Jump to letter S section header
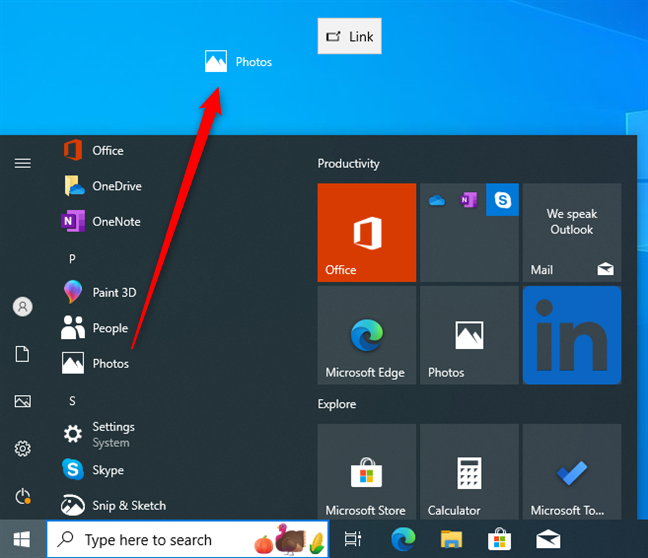 pos(72,401)
